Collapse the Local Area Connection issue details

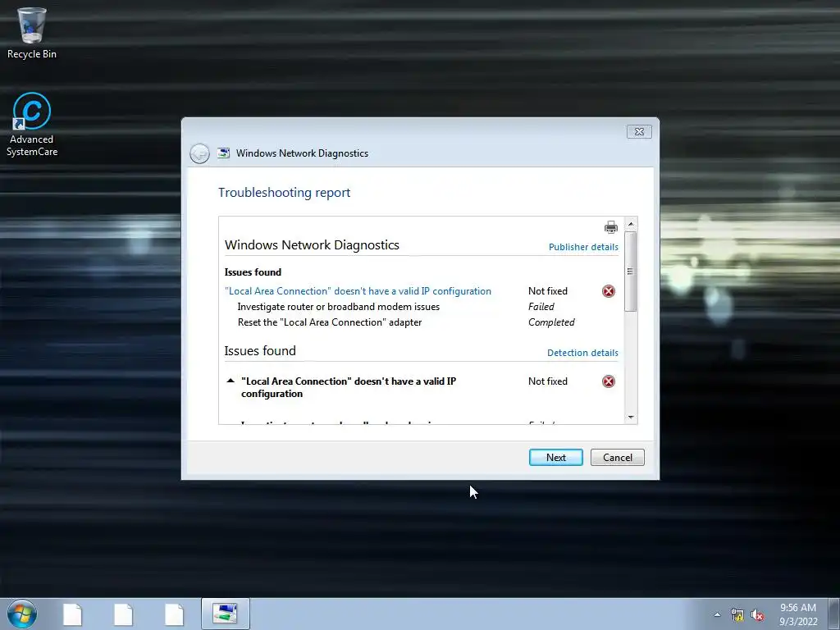[x=231, y=381]
